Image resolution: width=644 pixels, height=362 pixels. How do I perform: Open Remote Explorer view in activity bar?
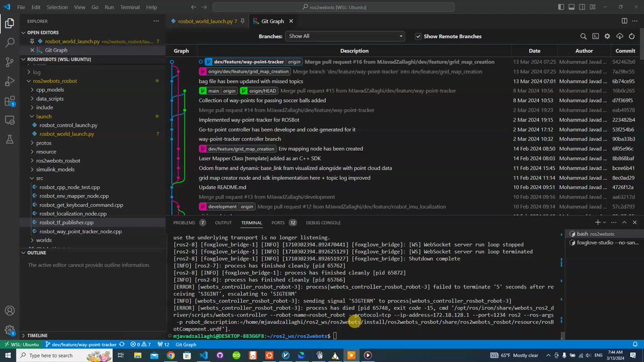[10, 120]
